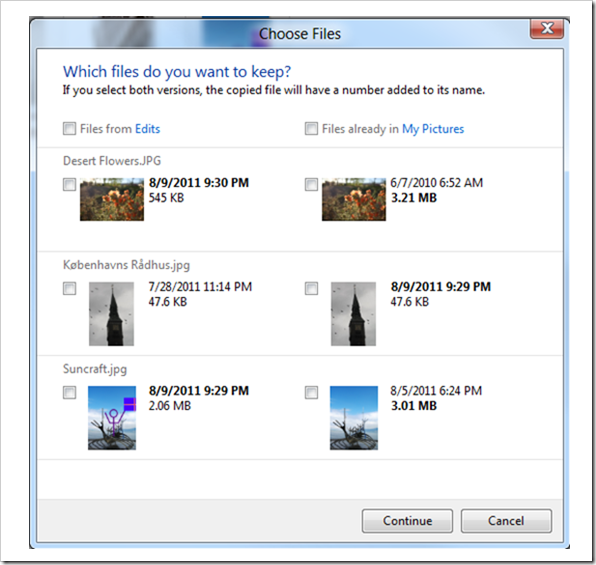Click the Cancel button
This screenshot has height=565, width=596.
506,521
